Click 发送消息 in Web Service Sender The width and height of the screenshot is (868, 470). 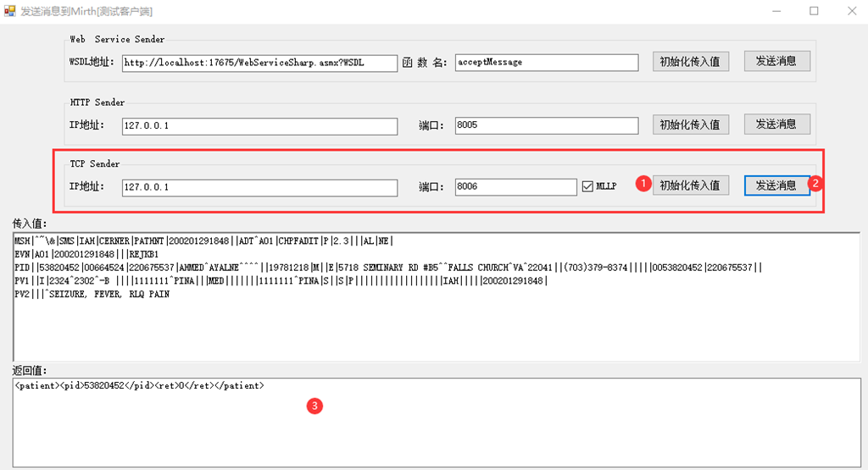pyautogui.click(x=776, y=61)
